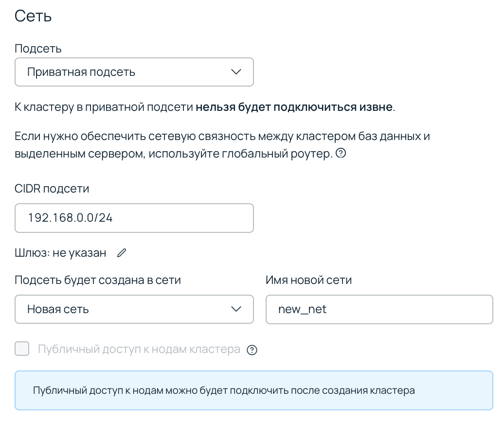Click the Шлюз: не указан link
This screenshot has width=504, height=422.
(60, 252)
